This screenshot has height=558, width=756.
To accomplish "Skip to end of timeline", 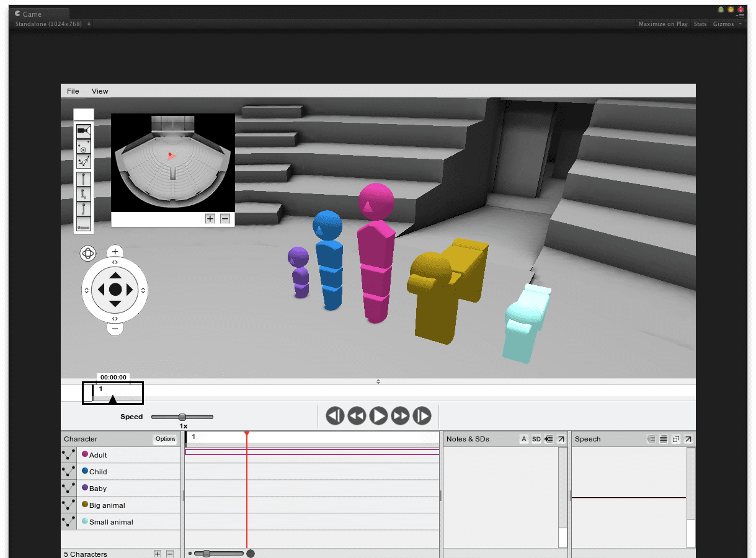I will (422, 415).
